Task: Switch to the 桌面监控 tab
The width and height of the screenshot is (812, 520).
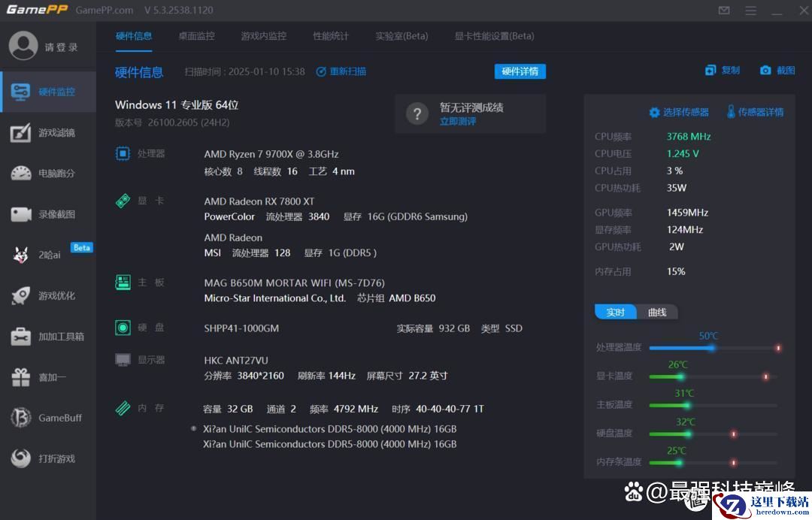Action: coord(196,36)
